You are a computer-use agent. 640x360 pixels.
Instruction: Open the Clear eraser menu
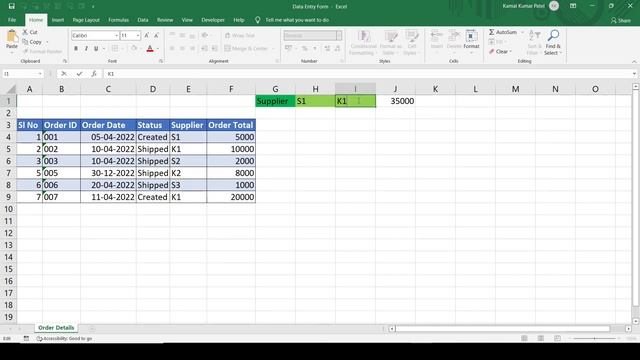[x=500, y=51]
